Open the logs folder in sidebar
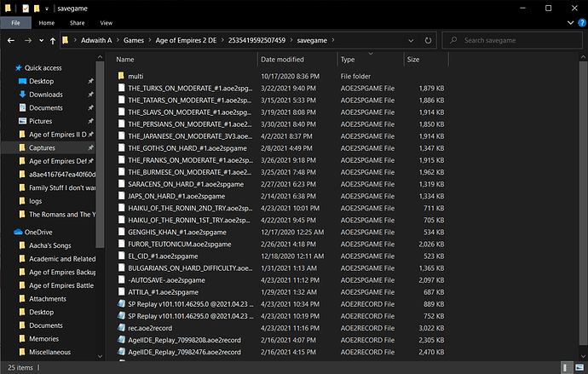The image size is (588, 374). tap(35, 201)
